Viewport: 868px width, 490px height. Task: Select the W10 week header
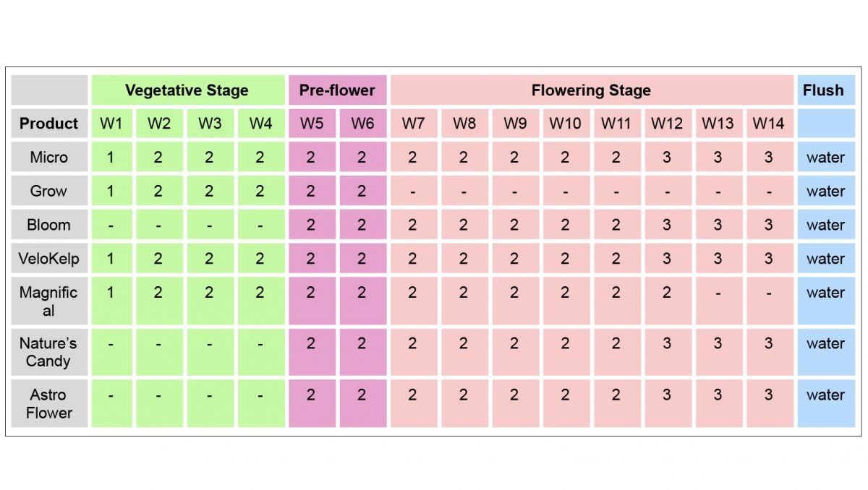click(x=565, y=124)
